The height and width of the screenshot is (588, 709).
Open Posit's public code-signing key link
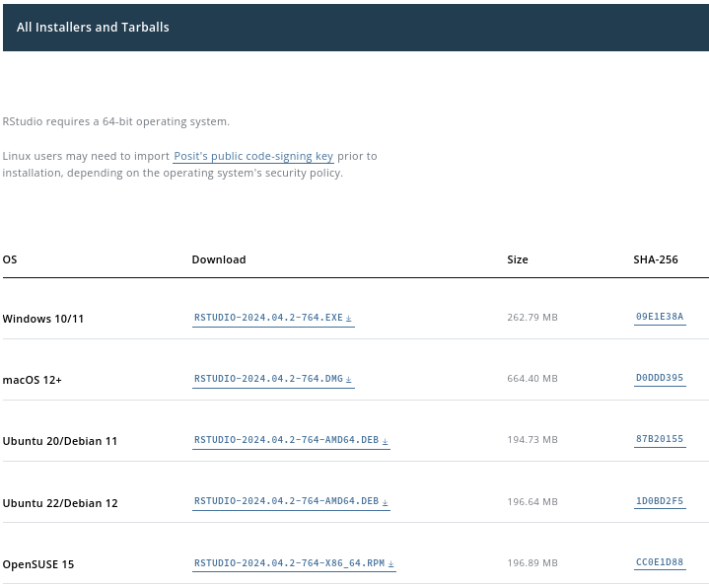tap(253, 156)
